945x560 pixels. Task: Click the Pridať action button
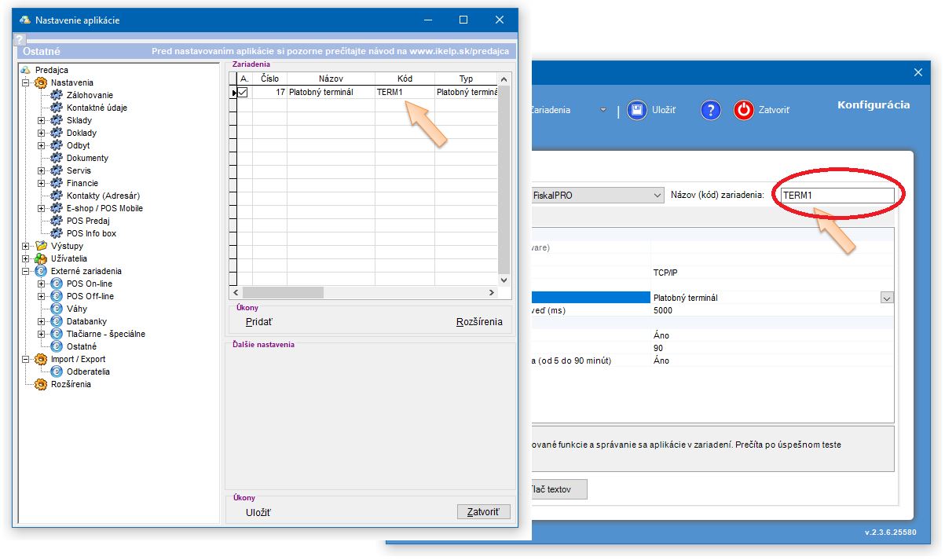(258, 322)
